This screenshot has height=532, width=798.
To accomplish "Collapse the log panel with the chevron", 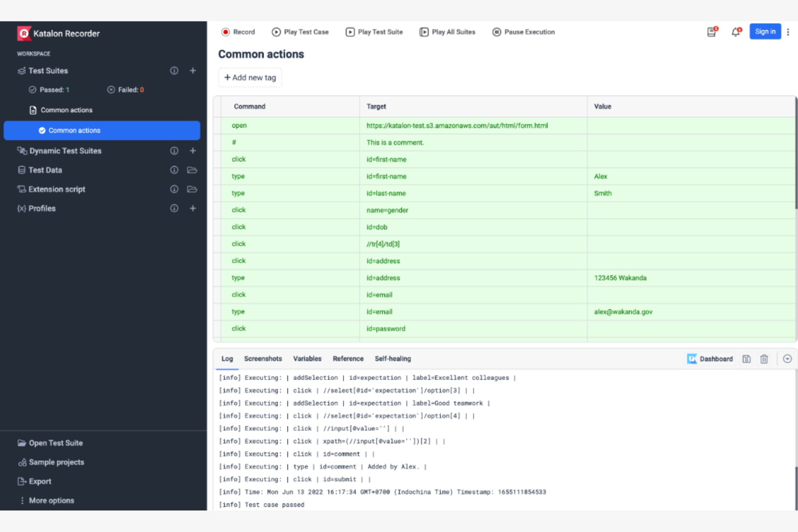I will pyautogui.click(x=787, y=358).
